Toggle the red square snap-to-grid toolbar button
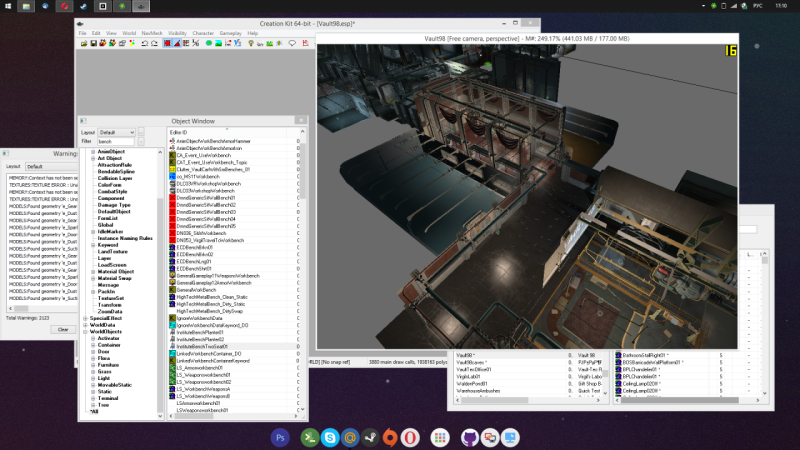Viewport: 800px width, 450px height. click(167, 43)
